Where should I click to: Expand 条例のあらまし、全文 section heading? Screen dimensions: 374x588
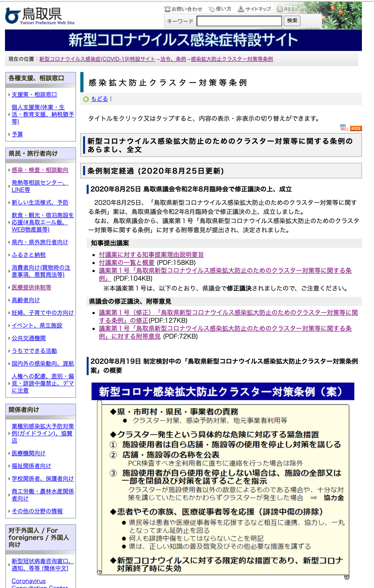point(221,145)
